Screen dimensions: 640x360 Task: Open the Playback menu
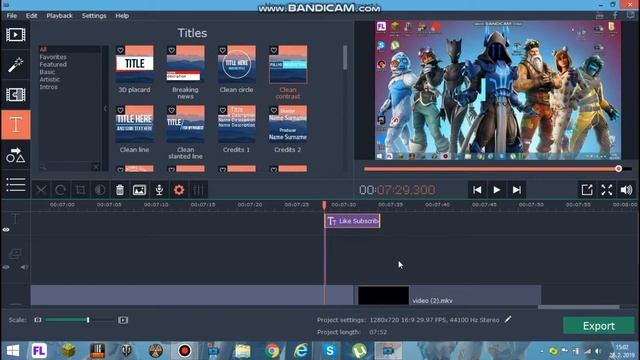[59, 16]
